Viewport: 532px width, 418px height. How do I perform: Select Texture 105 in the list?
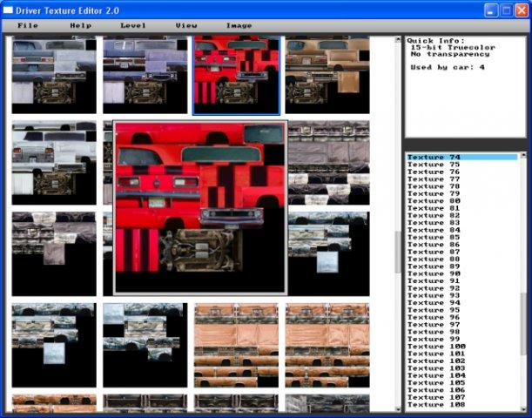462,382
